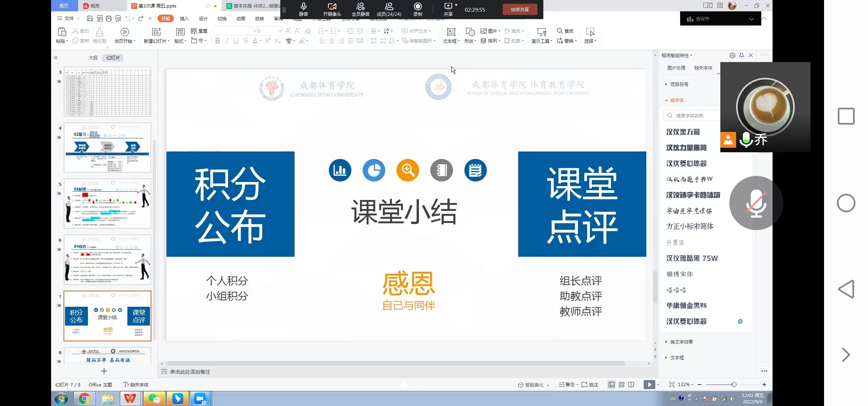
Task: Click the fit-slide-to-window icon
Action: (x=671, y=385)
